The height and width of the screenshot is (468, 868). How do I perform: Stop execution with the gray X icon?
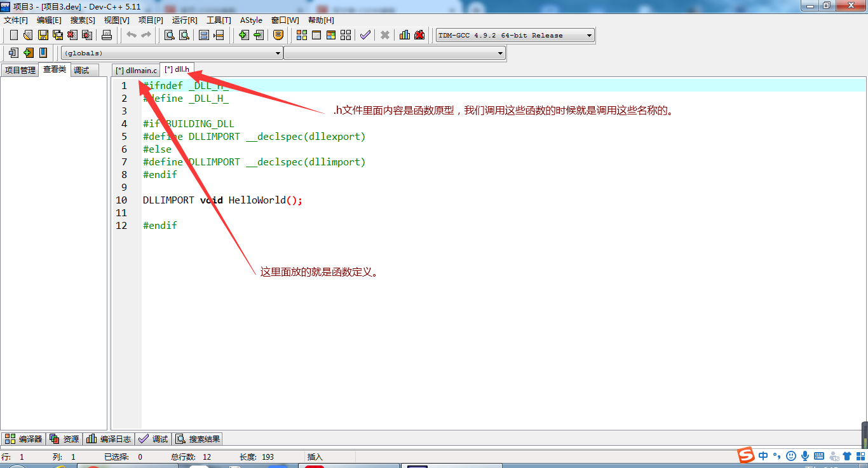pos(385,35)
